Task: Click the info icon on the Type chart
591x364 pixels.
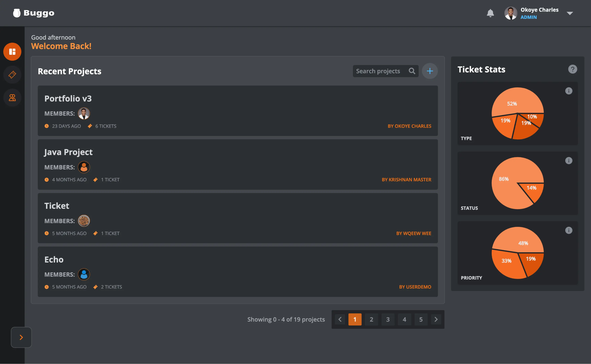Action: (x=569, y=91)
